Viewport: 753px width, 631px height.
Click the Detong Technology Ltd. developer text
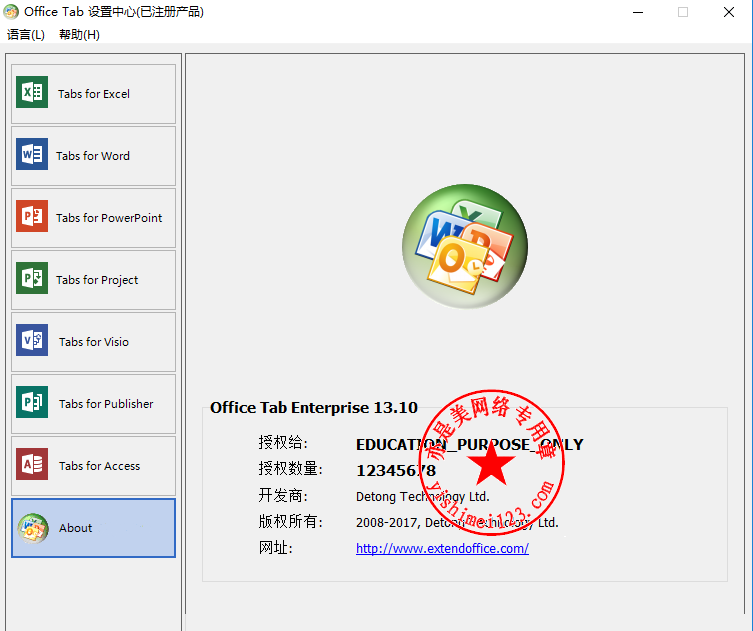(423, 497)
